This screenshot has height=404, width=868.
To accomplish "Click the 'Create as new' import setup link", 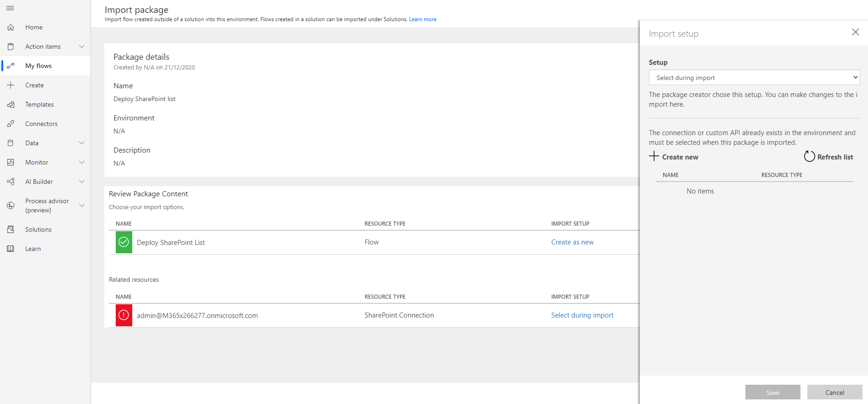I will (572, 242).
